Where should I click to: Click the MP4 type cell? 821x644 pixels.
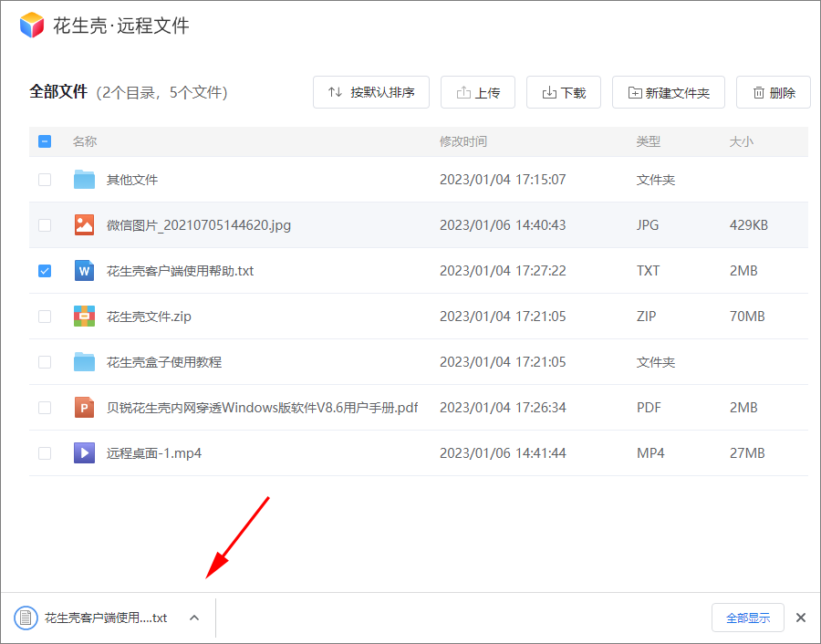click(650, 452)
